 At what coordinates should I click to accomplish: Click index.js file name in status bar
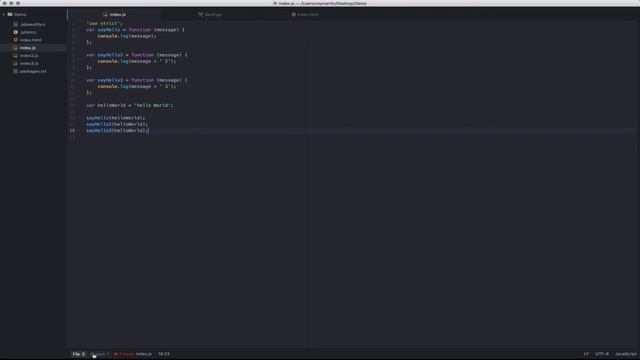pyautogui.click(x=144, y=354)
